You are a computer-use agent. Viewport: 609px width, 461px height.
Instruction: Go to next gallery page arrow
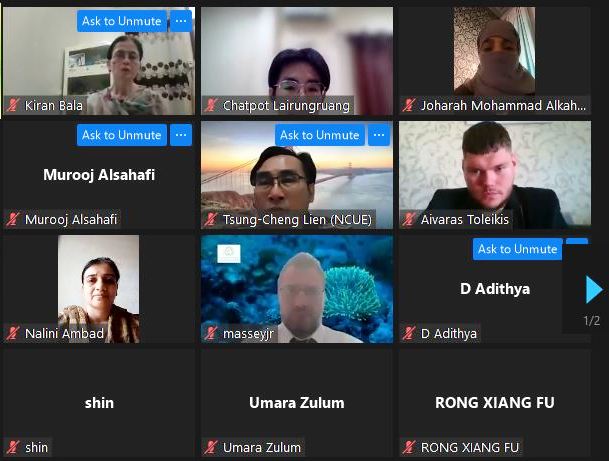(593, 289)
